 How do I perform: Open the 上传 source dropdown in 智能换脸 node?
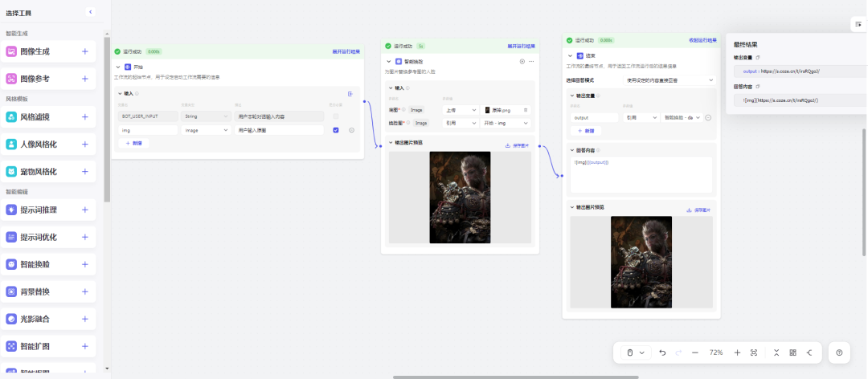(x=460, y=110)
